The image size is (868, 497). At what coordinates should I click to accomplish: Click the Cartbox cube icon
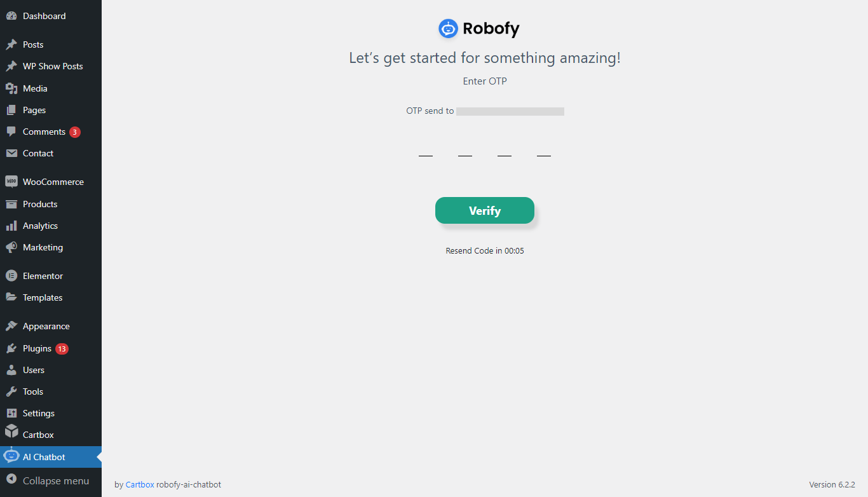pos(11,431)
